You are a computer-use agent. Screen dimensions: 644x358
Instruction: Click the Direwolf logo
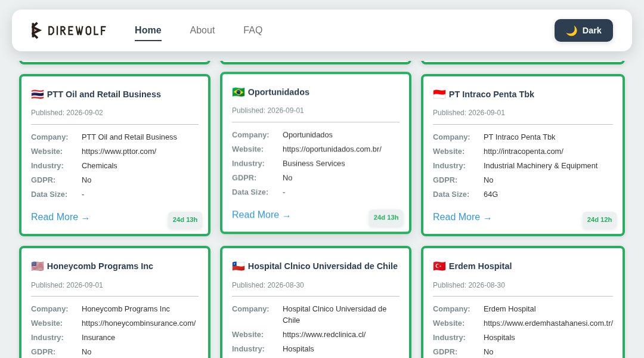point(69,30)
